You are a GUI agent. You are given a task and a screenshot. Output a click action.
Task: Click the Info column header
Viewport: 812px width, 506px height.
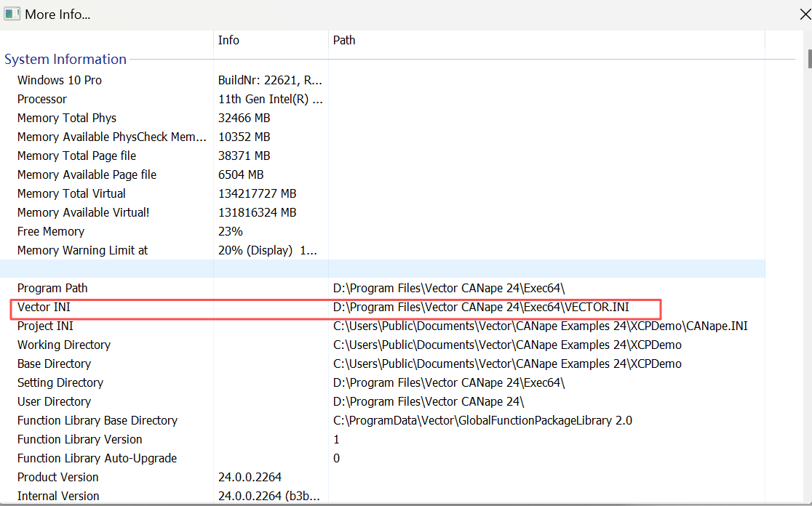click(x=228, y=40)
